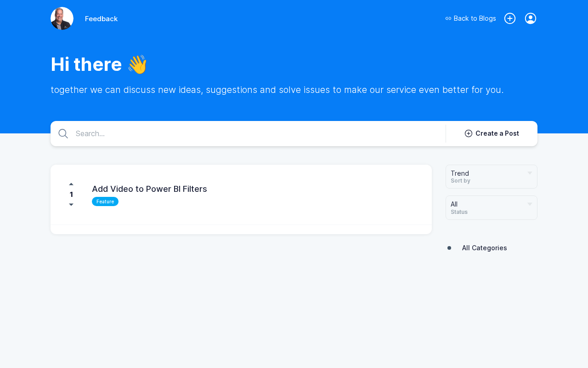This screenshot has width=588, height=368.
Task: Go to Back to Blogs
Action: (x=475, y=18)
